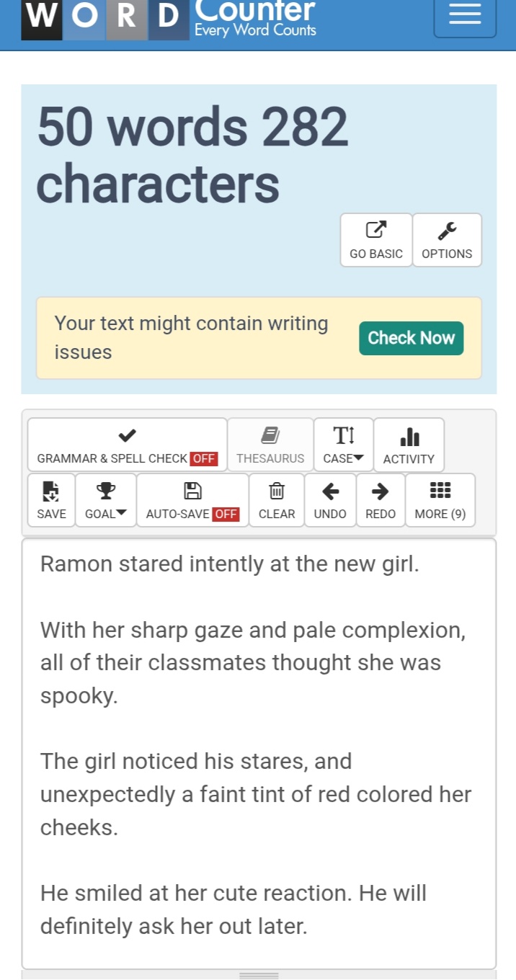This screenshot has width=516, height=980.
Task: Open the hamburger navigation menu
Action: tap(465, 14)
